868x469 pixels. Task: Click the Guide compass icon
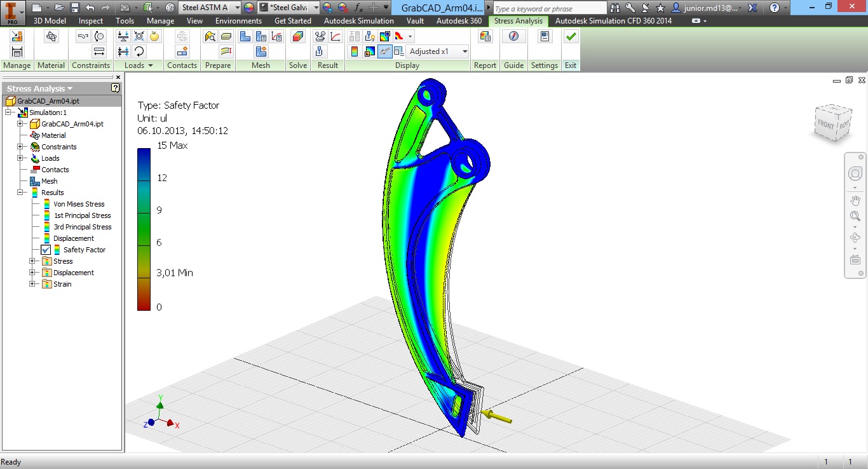click(x=513, y=37)
